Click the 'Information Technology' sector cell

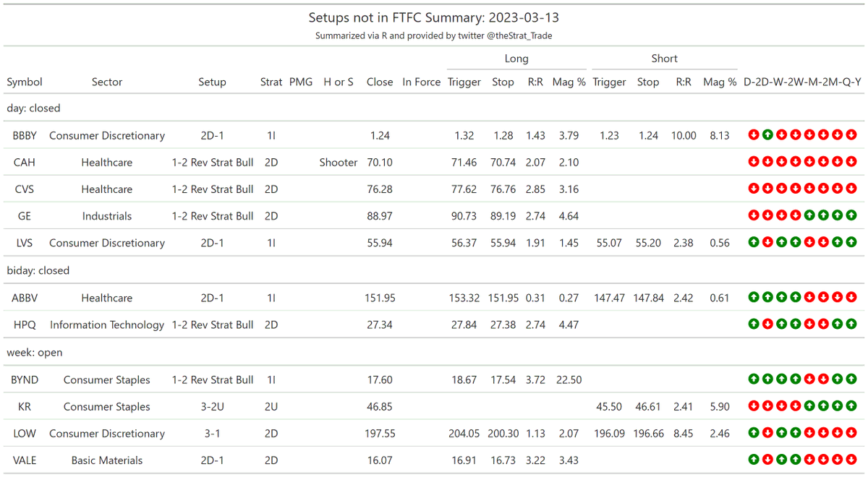107,325
